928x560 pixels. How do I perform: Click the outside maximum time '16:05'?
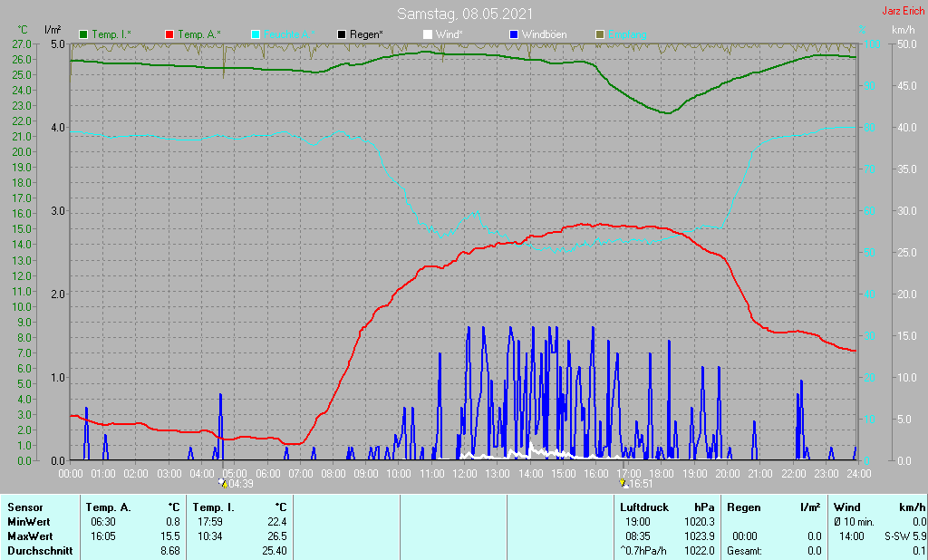[103, 536]
